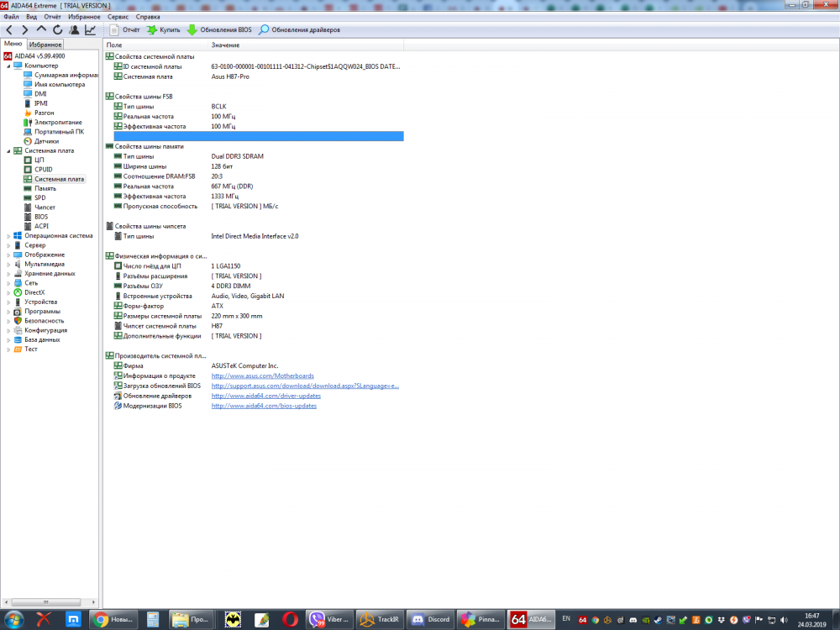The width and height of the screenshot is (840, 630).
Task: Refresh the page with Refresh icon
Action: pos(58,30)
